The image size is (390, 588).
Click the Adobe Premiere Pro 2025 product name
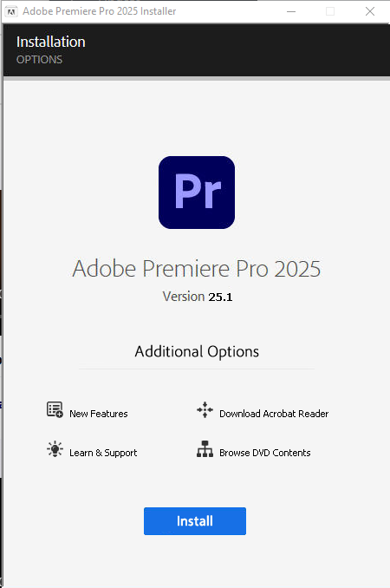tap(197, 269)
